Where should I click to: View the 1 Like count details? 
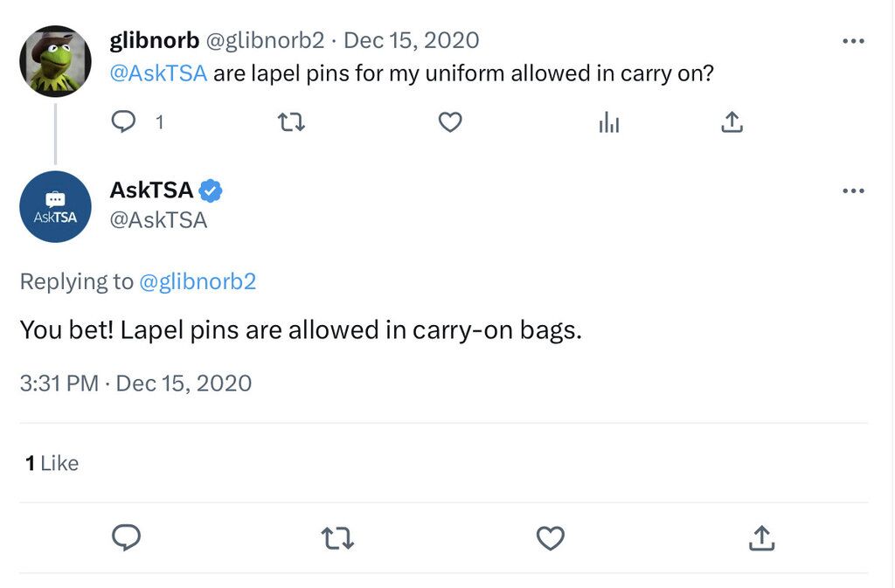51,463
